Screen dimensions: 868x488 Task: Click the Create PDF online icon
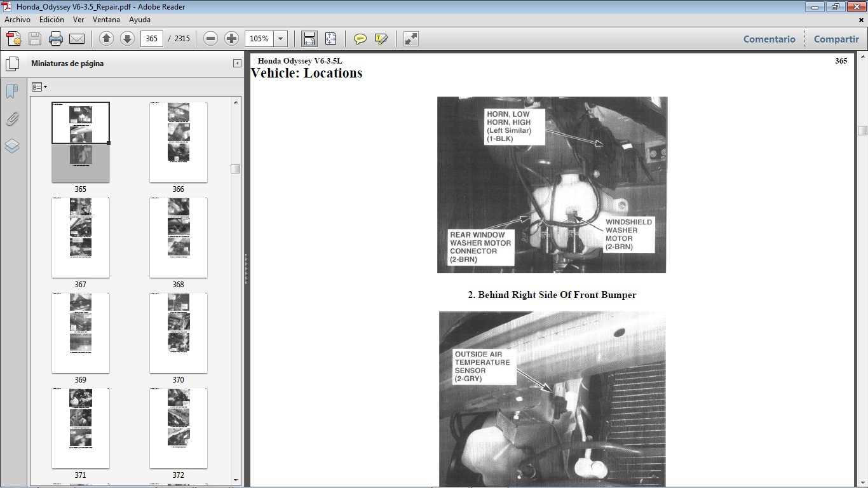(14, 39)
